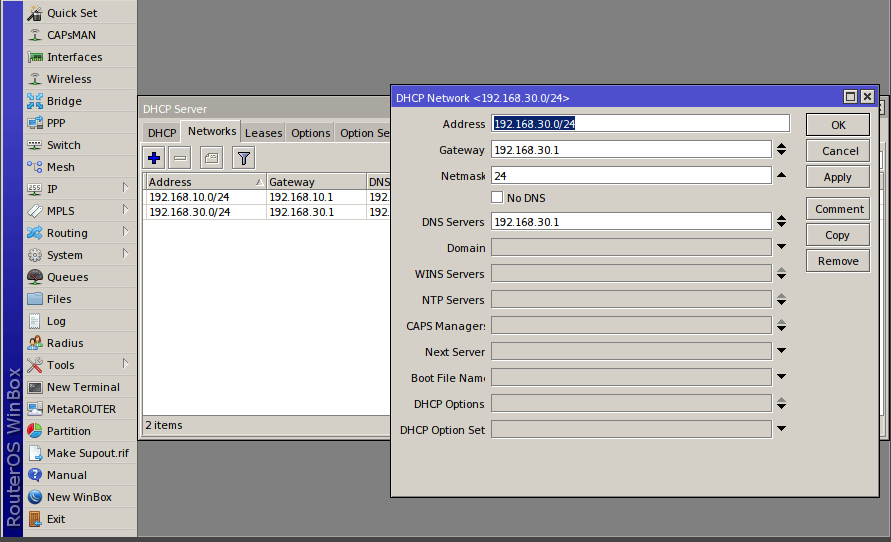Sort by the Gateway column header
891x542 pixels.
[317, 182]
